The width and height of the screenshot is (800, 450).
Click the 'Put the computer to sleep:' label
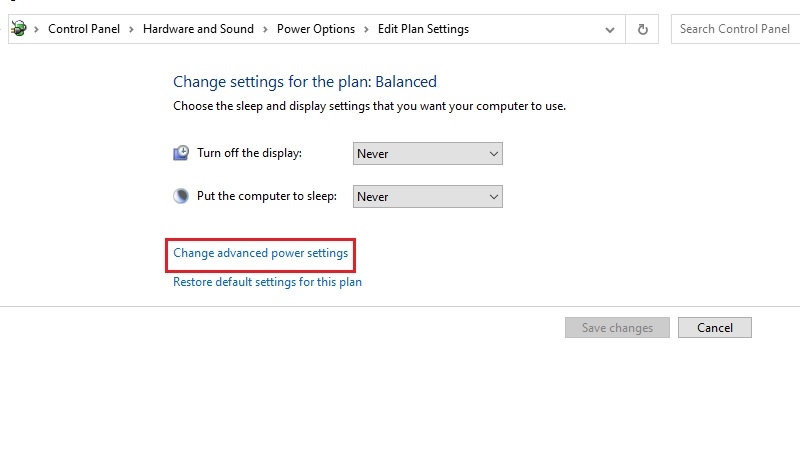tap(267, 196)
